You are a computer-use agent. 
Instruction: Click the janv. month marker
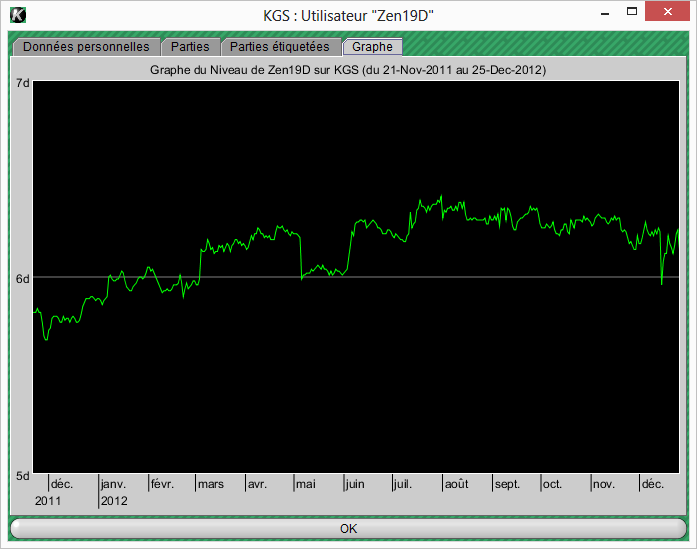click(113, 484)
